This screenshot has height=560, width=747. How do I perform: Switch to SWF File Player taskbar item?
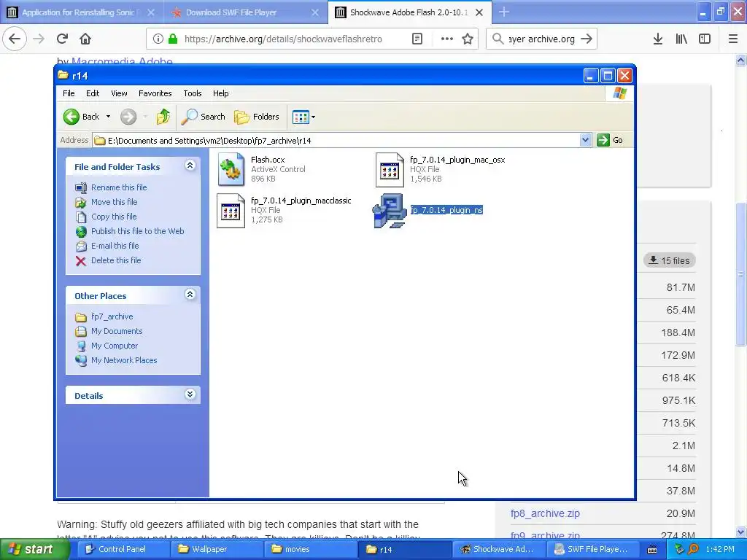(x=592, y=549)
